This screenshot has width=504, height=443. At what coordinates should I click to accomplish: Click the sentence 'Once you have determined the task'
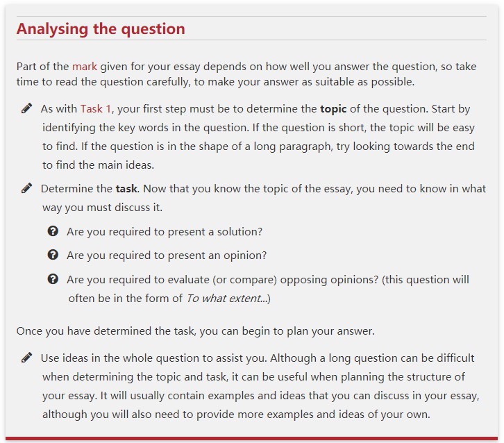coord(195,331)
